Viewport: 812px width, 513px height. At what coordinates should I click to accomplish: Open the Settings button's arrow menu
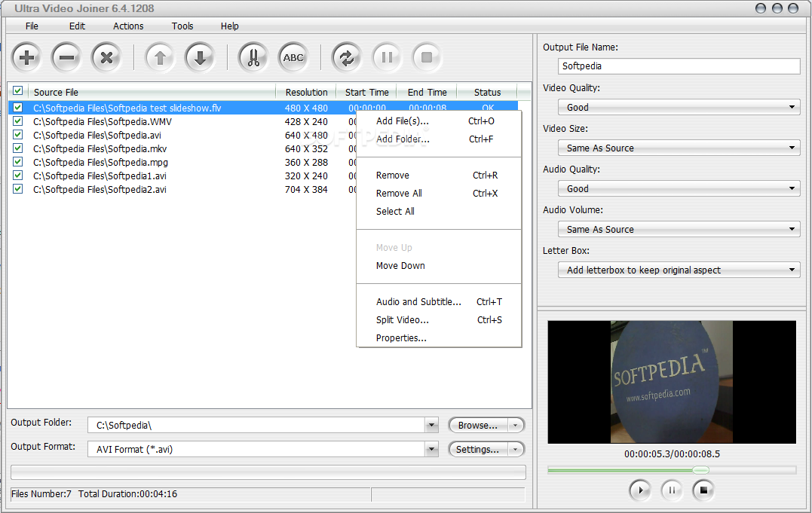[515, 449]
